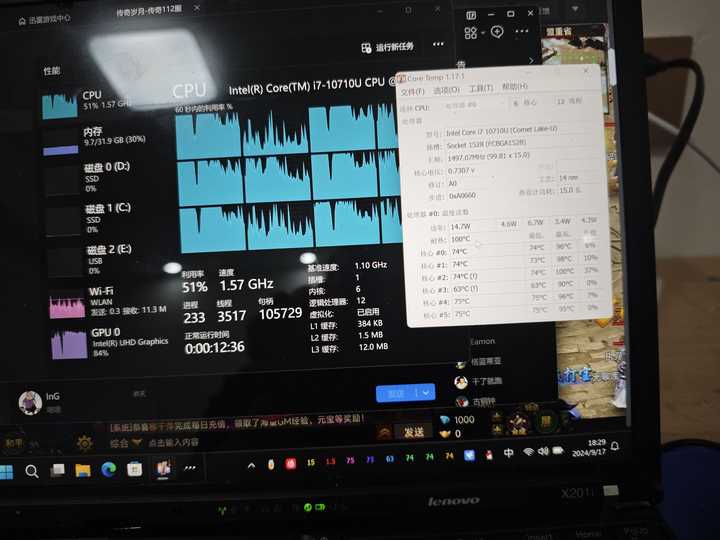Viewport: 720px width, 540px height.
Task: Click the add new chat plus icon
Action: [x=497, y=32]
